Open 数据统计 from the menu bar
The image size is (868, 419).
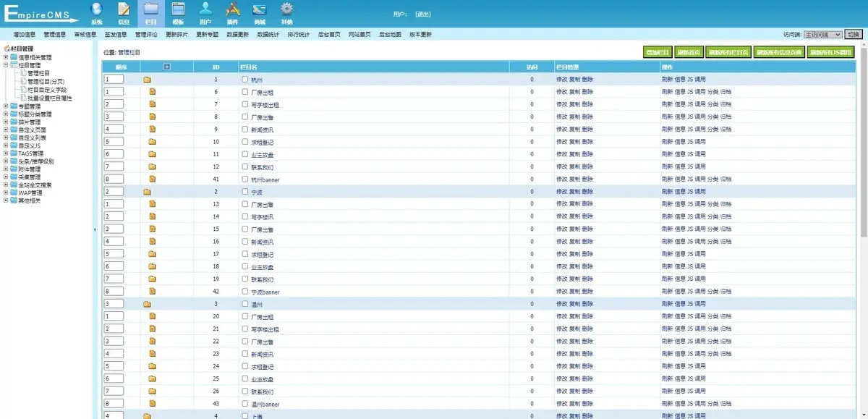click(268, 34)
